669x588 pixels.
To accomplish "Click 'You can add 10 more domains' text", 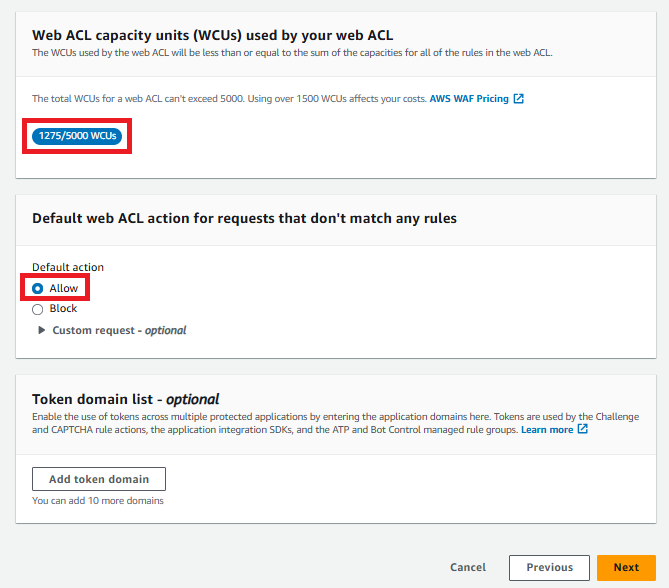I will click(x=98, y=501).
